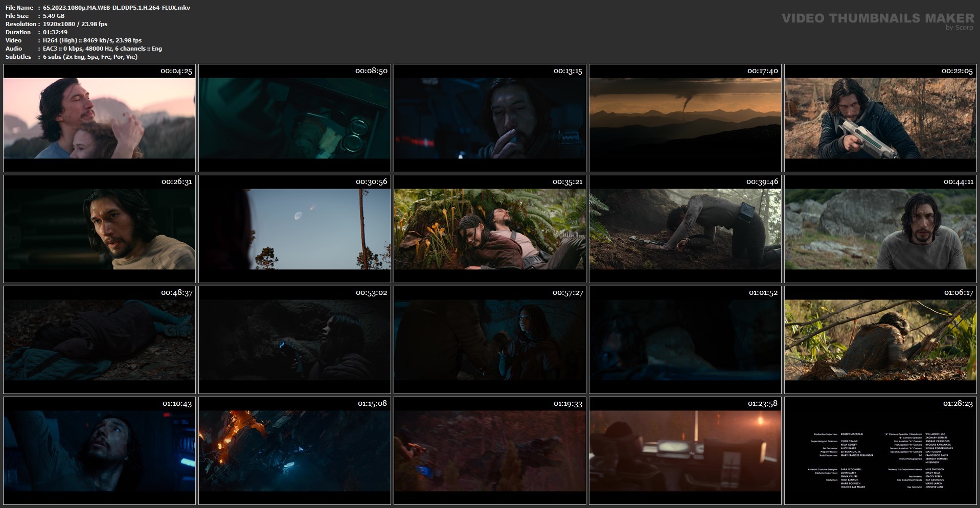Click the H264 video codec info line
980x508 pixels.
(x=92, y=40)
